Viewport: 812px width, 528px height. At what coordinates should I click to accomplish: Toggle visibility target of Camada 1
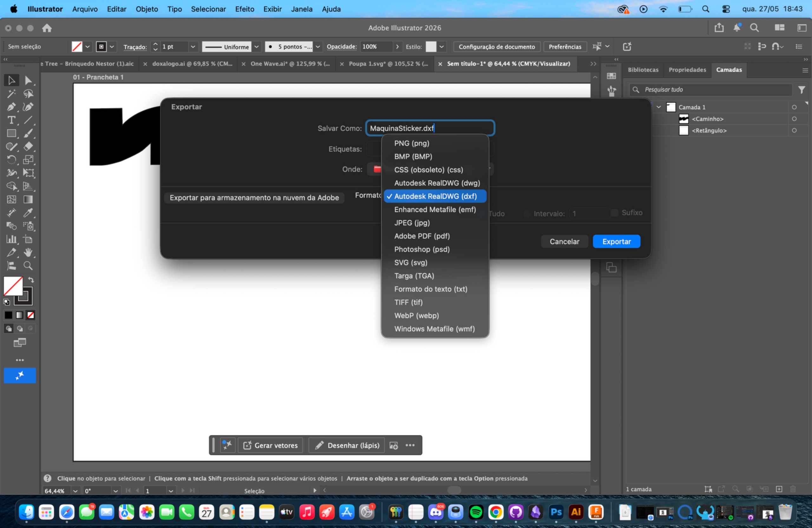[794, 107]
